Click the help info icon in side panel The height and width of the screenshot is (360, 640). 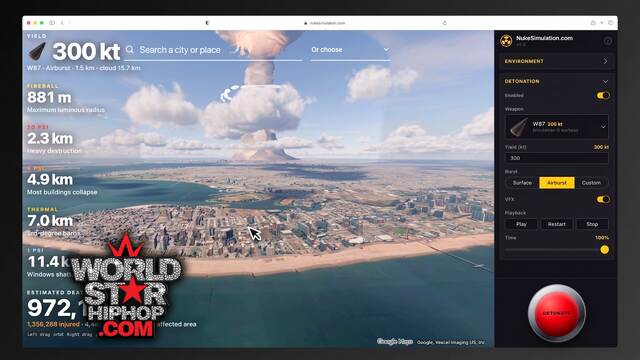(608, 41)
